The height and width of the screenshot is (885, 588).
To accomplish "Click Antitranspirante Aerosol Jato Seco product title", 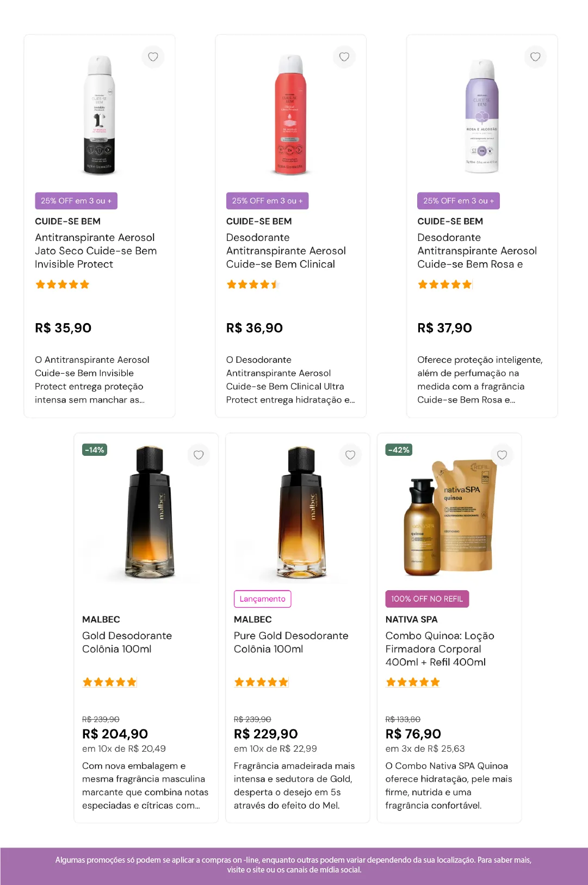I will pyautogui.click(x=96, y=251).
